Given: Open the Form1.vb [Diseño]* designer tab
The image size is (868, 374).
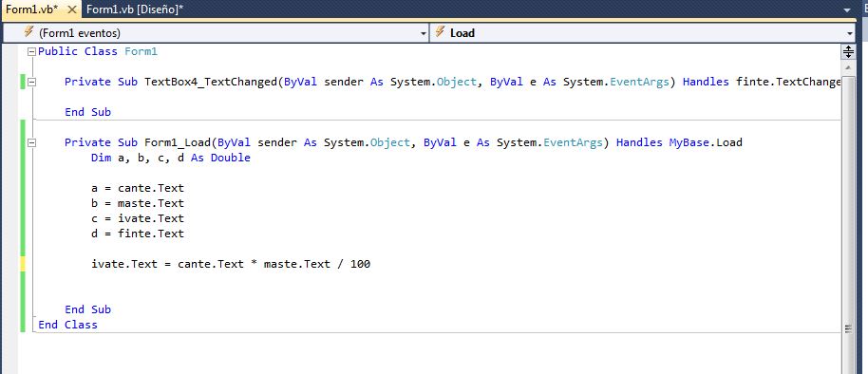Looking at the screenshot, I should click(x=134, y=9).
